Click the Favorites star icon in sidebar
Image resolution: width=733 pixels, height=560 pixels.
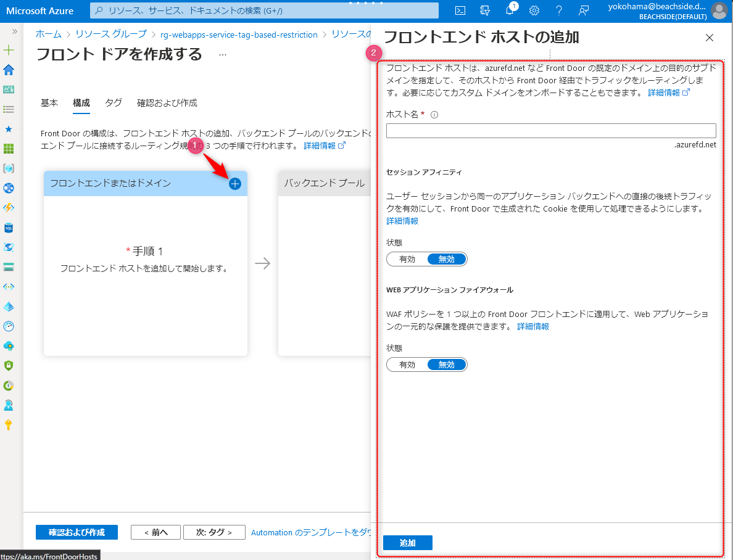tap(9, 129)
